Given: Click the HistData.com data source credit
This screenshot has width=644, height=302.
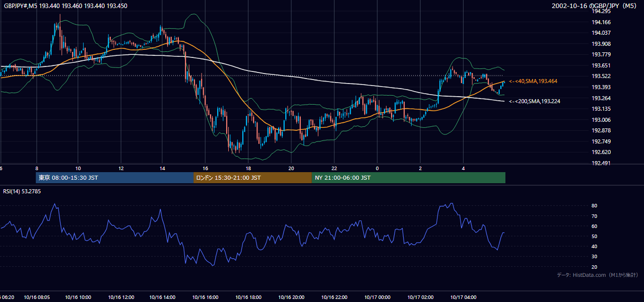Looking at the screenshot, I should click(x=597, y=275).
